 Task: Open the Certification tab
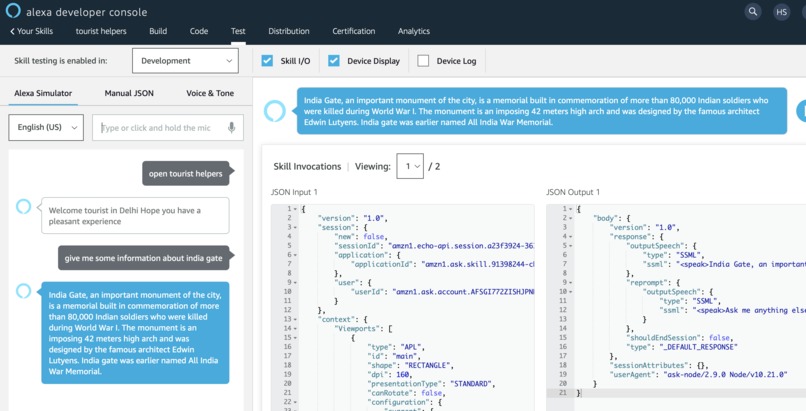click(x=354, y=31)
